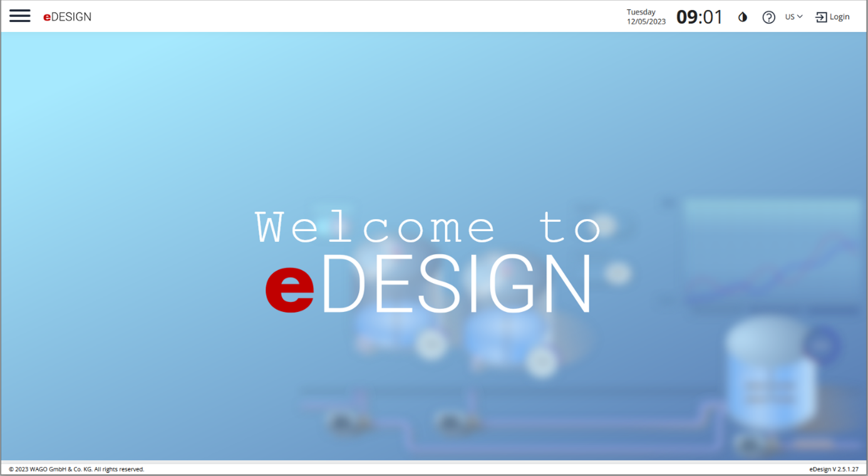Toggle the contrast theme icon
This screenshot has width=868, height=476.
743,18
